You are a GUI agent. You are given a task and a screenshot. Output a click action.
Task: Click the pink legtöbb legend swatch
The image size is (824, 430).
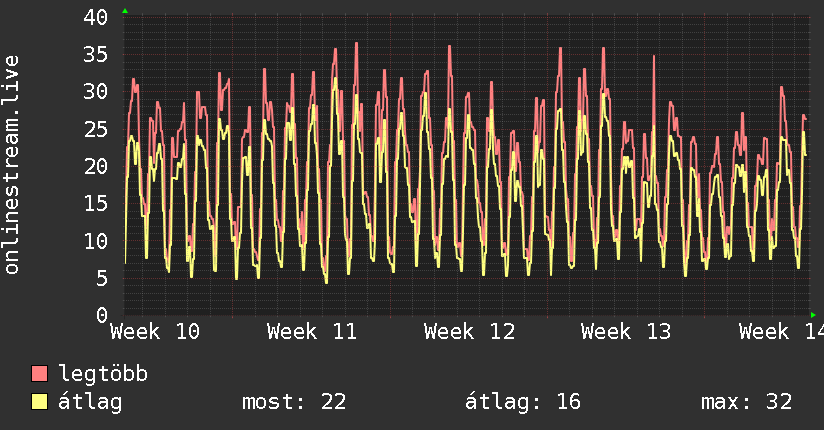pyautogui.click(x=39, y=373)
